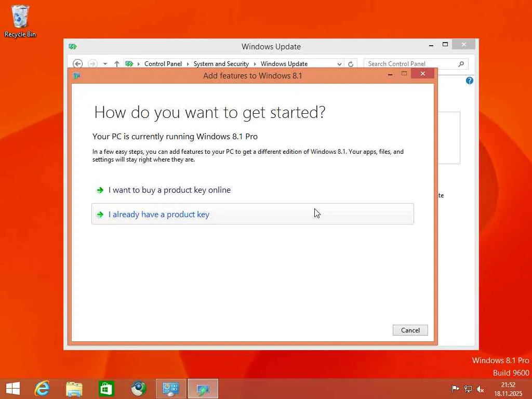The width and height of the screenshot is (532, 399).
Task: Open Action Center flag in tray
Action: [455, 389]
